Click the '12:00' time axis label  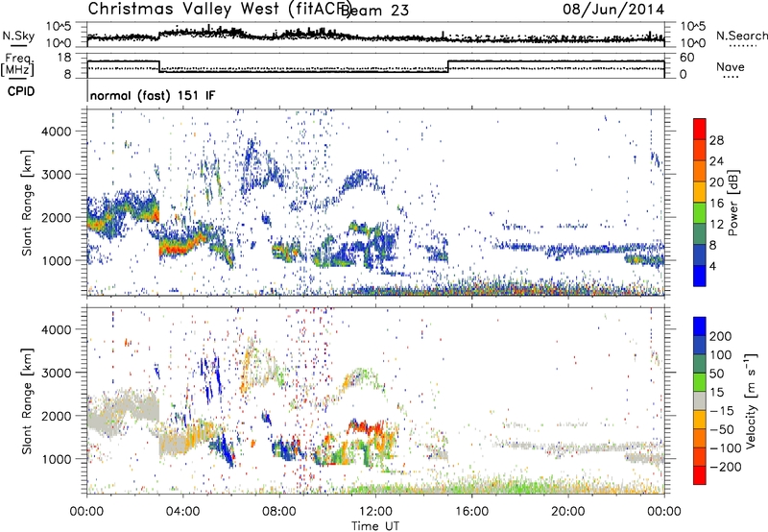click(x=375, y=512)
